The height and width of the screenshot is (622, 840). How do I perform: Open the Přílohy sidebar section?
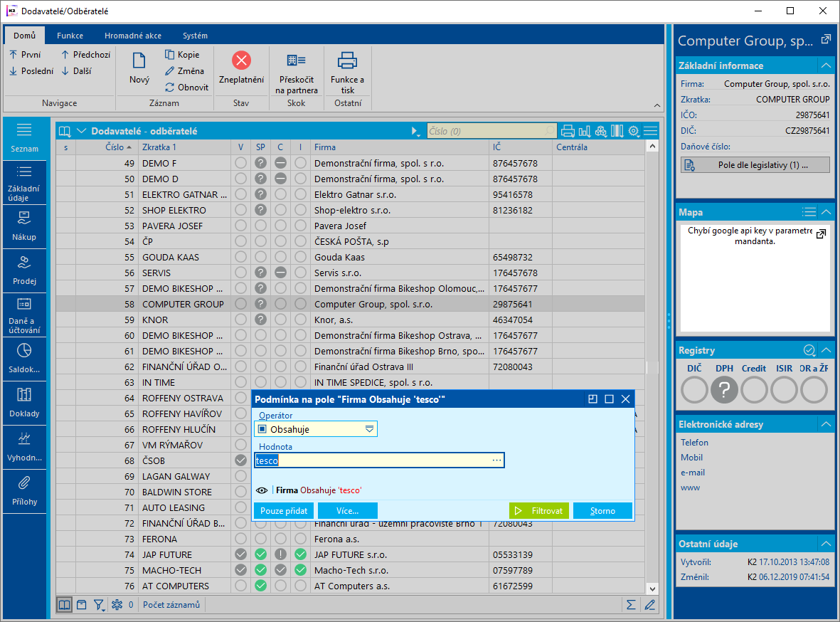(24, 490)
